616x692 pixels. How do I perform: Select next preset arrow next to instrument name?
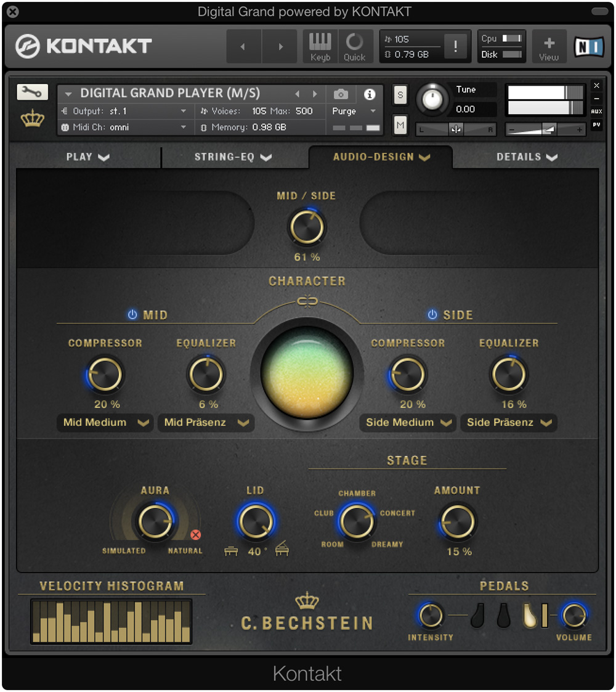click(x=315, y=94)
